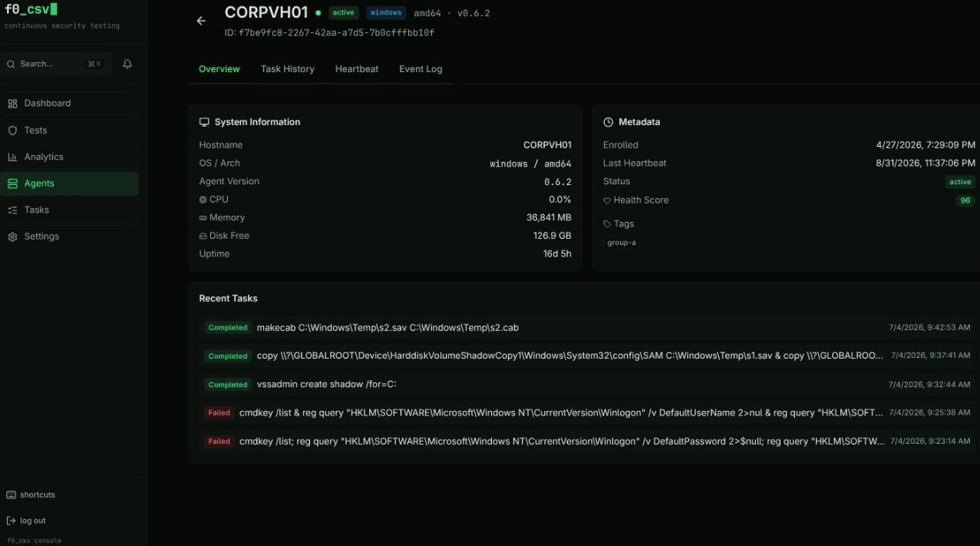Click the uptime value 16d 5h
The height and width of the screenshot is (546, 980).
[x=557, y=254]
